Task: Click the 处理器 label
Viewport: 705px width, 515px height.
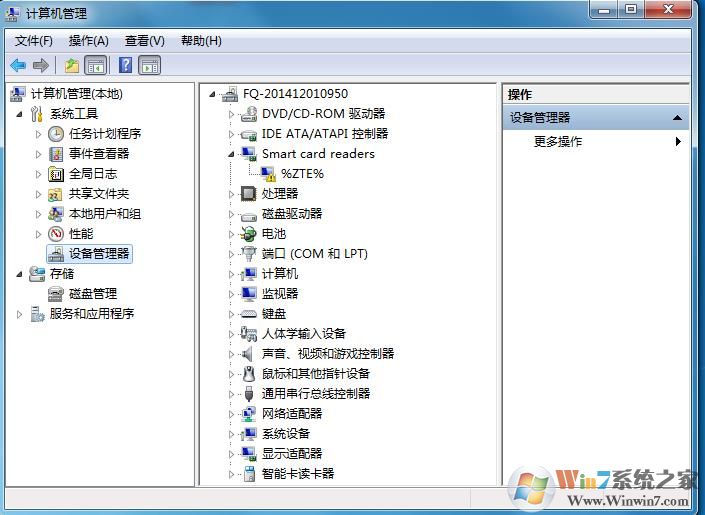Action: coord(280,194)
